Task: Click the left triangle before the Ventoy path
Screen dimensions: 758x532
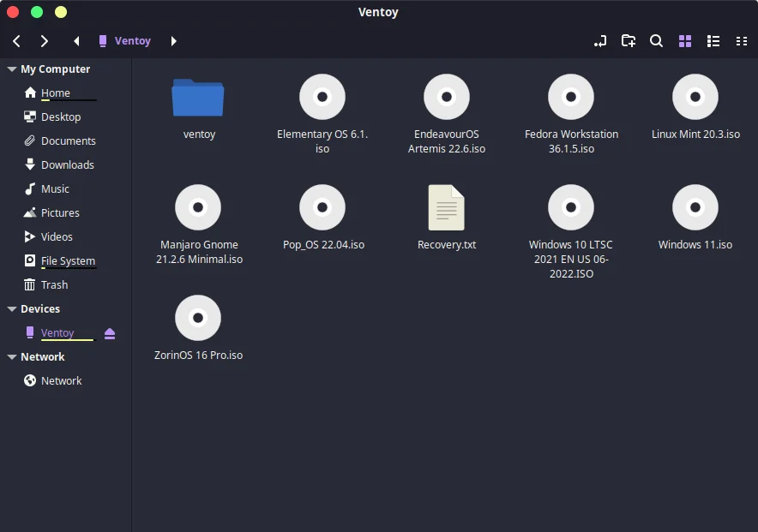Action: click(x=76, y=41)
